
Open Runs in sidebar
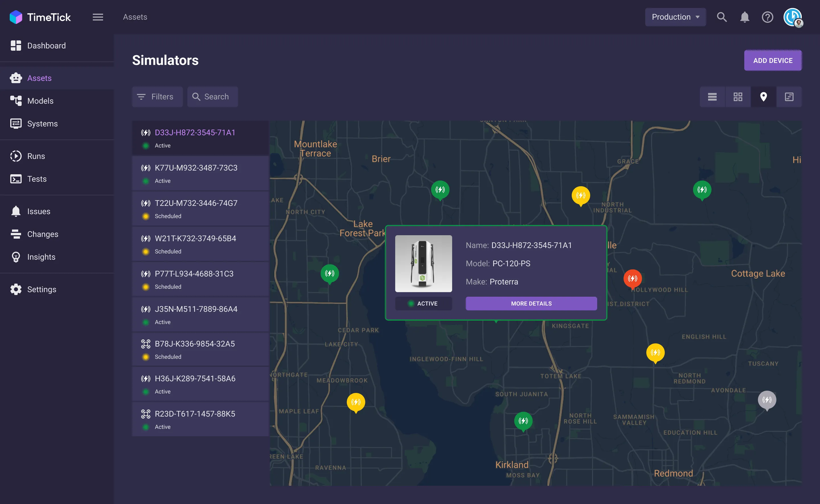pyautogui.click(x=57, y=156)
